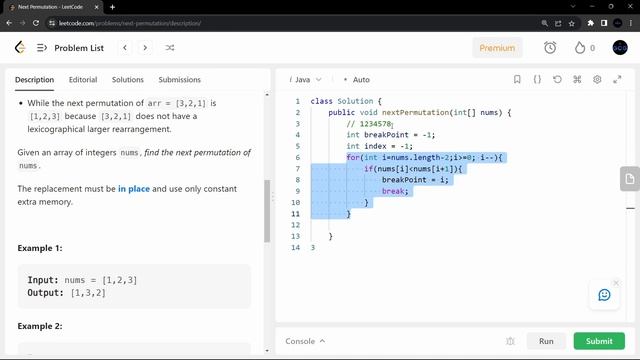Screen dimensions: 640x360
Task: Share this page from address bar icon
Action: [x=558, y=23]
